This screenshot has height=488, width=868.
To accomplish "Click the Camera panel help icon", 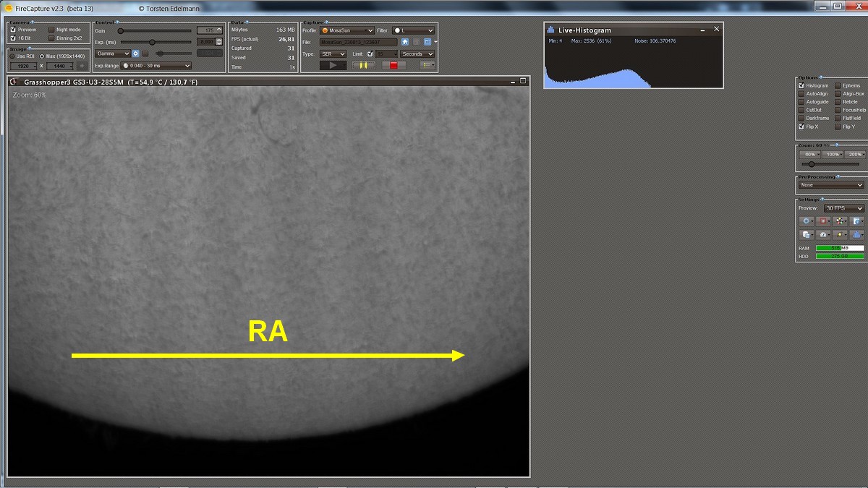I will 31,22.
